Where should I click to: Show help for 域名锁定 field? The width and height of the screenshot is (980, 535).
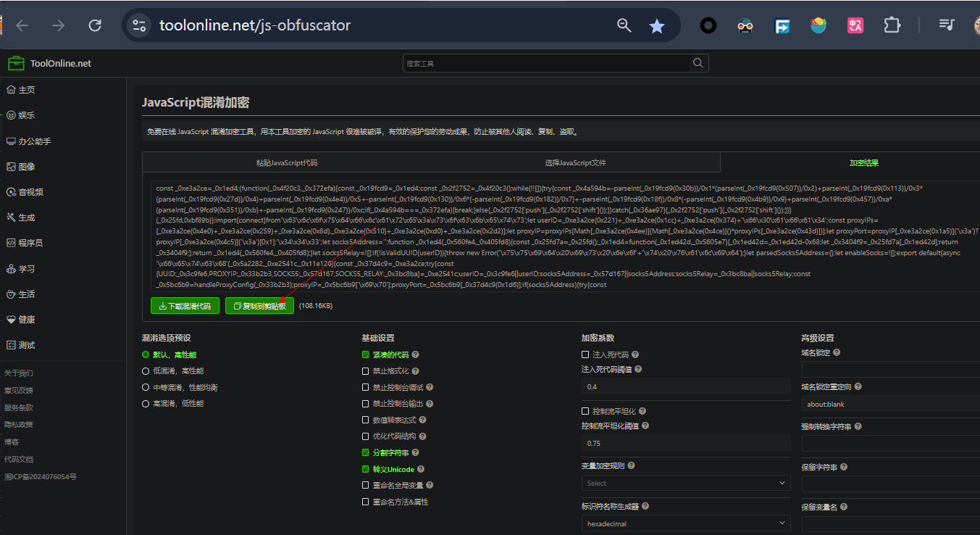(x=837, y=352)
